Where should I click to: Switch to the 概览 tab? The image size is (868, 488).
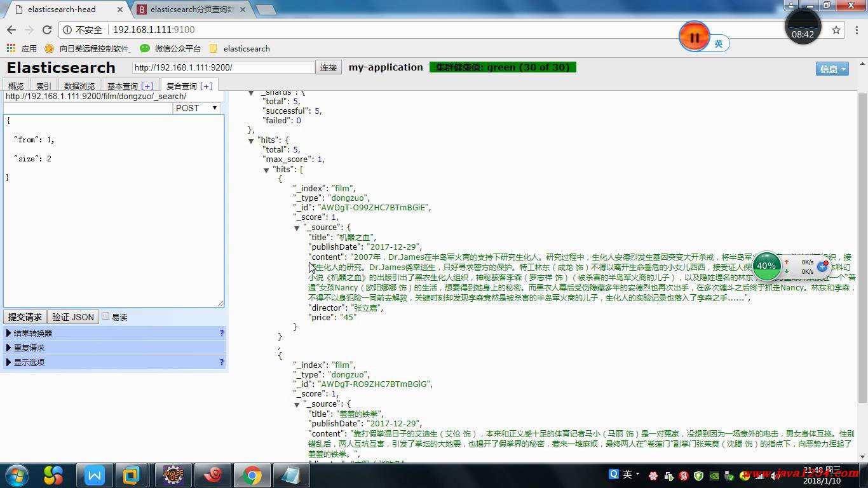[x=16, y=86]
